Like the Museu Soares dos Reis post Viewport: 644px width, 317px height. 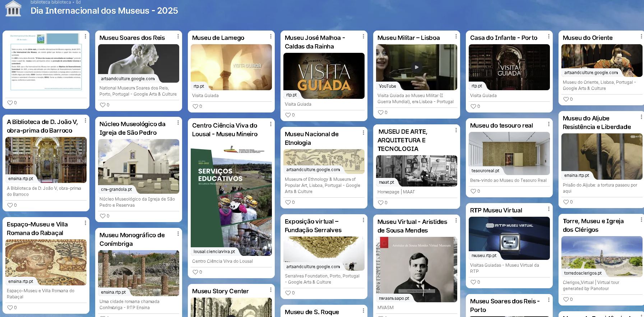point(103,105)
